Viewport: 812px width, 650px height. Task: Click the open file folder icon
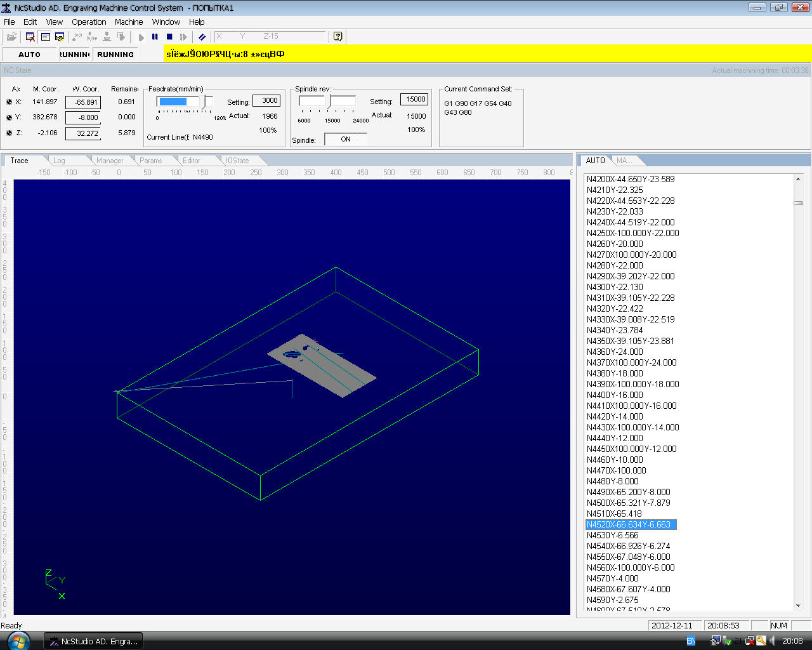[11, 37]
